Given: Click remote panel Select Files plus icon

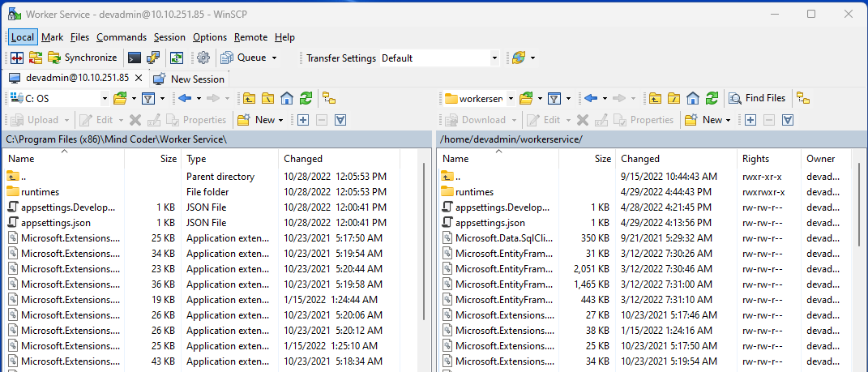Looking at the screenshot, I should coord(750,120).
